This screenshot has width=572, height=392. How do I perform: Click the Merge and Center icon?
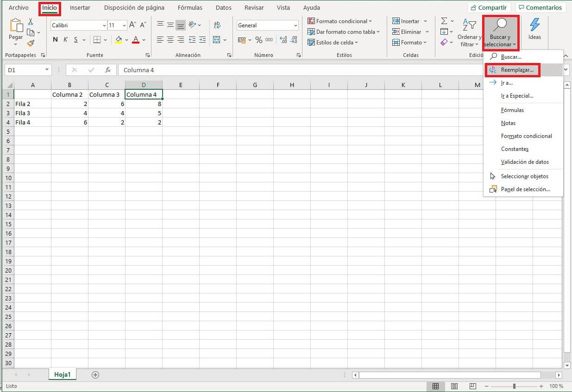tap(216, 40)
